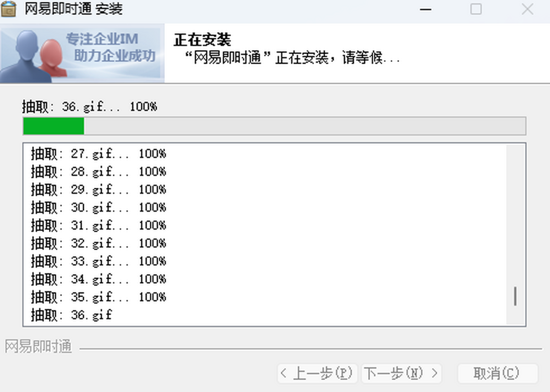The height and width of the screenshot is (392, 550).
Task: Minimize the installer window
Action: click(x=426, y=9)
